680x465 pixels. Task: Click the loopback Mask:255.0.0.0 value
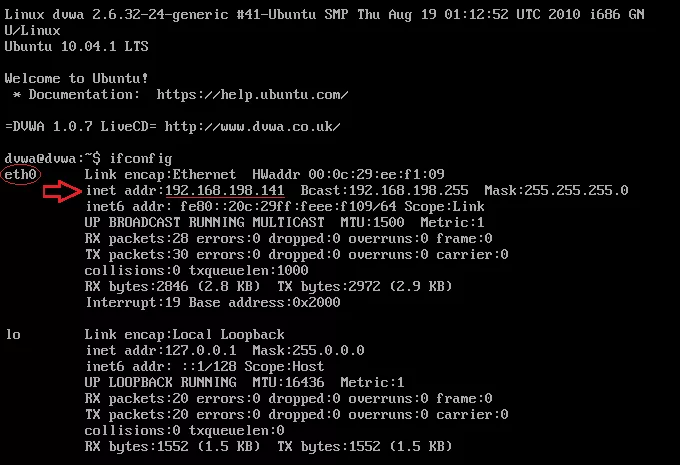[308, 350]
